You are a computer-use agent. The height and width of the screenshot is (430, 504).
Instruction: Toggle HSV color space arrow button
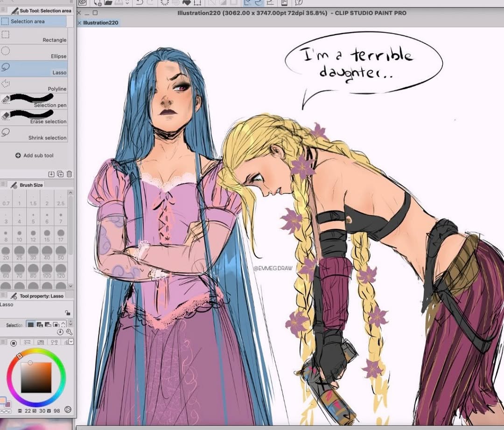click(x=68, y=409)
